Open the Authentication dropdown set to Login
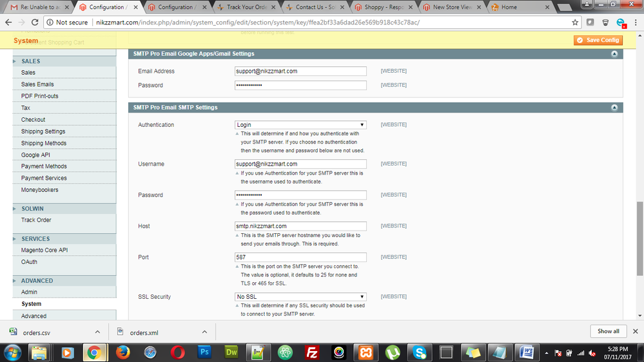Screen dimensions: 644x362 point(300,125)
